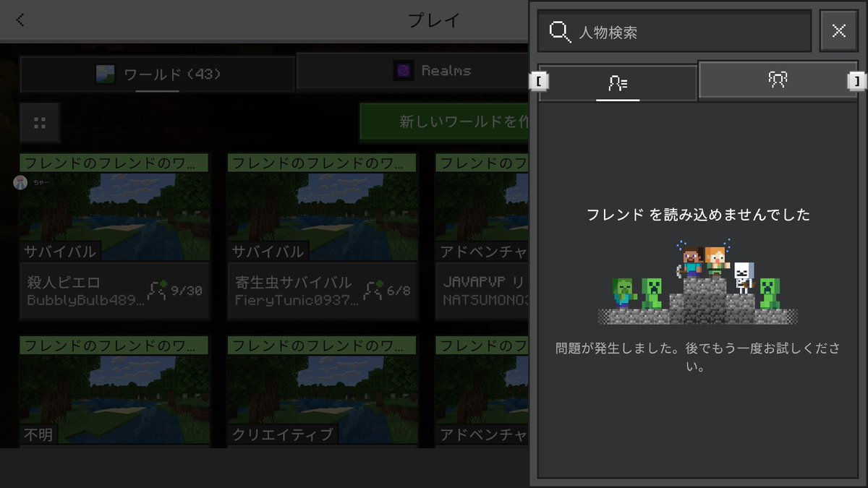This screenshot has height=488, width=868.
Task: Select the friends list tab
Action: pos(618,83)
